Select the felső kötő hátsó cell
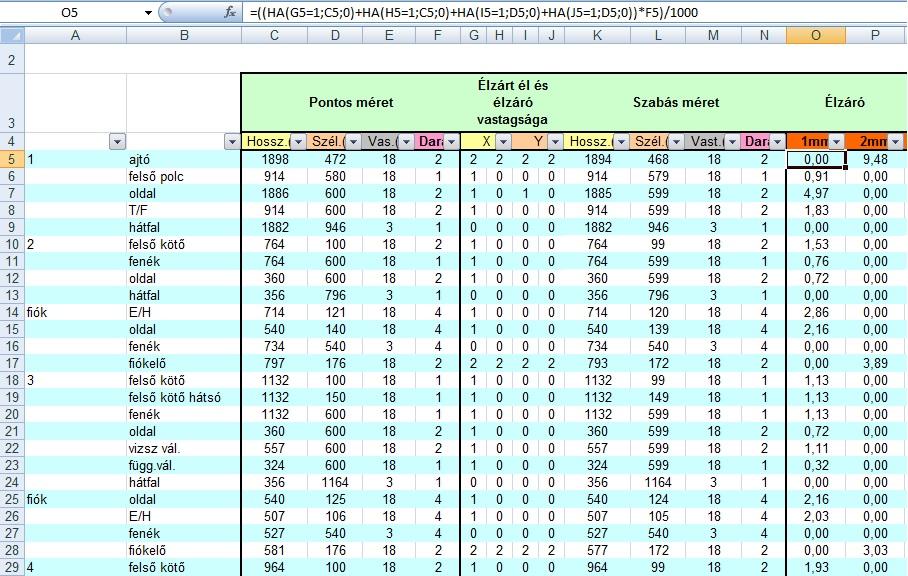The image size is (908, 576). click(184, 398)
